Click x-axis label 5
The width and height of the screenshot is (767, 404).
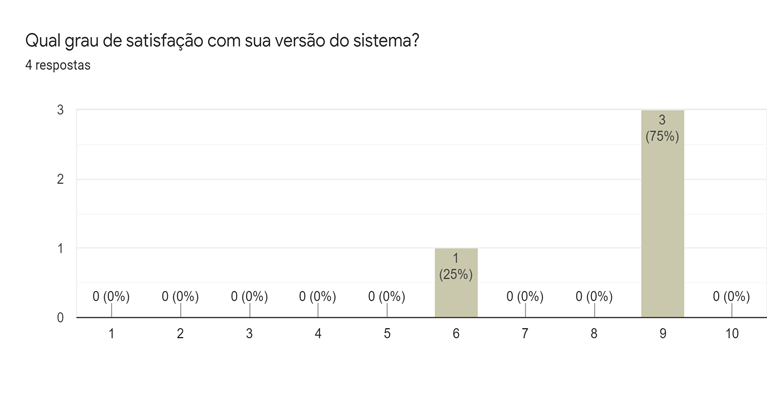coord(387,334)
